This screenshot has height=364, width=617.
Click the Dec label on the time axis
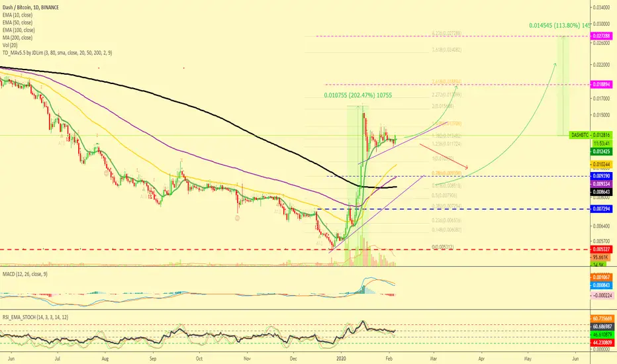click(x=293, y=359)
